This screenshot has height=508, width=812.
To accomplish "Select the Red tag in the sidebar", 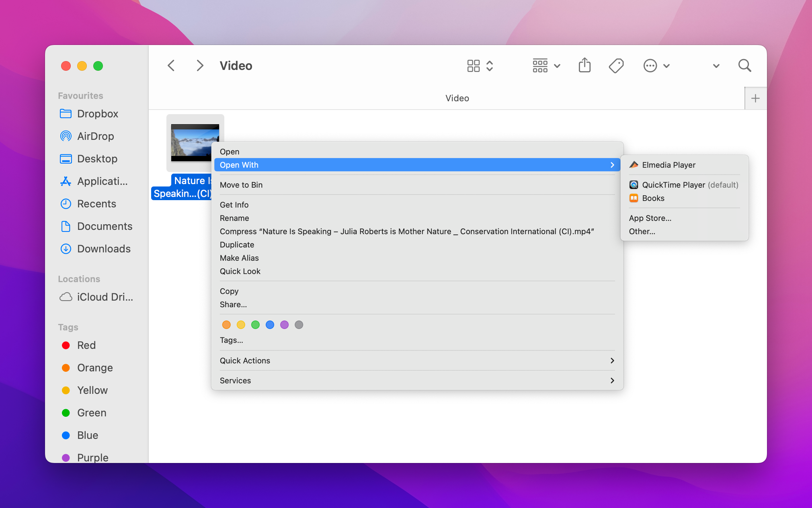I will (x=86, y=345).
